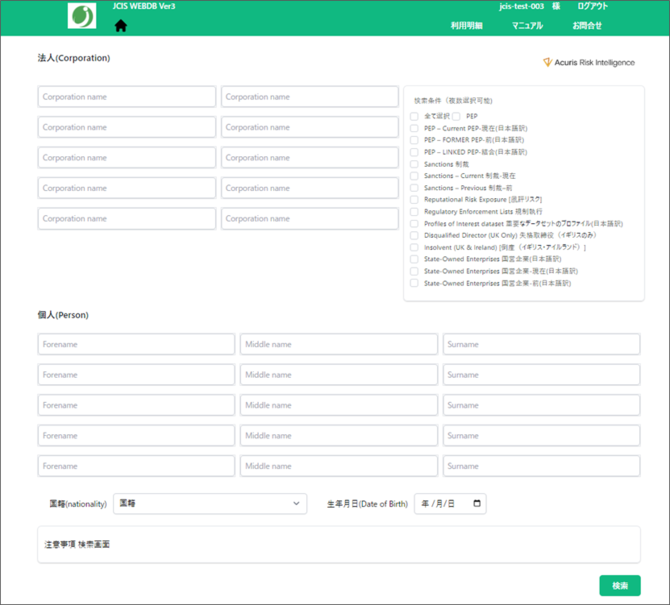Open the date of birth calendar picker
The image size is (670, 605).
click(x=476, y=504)
